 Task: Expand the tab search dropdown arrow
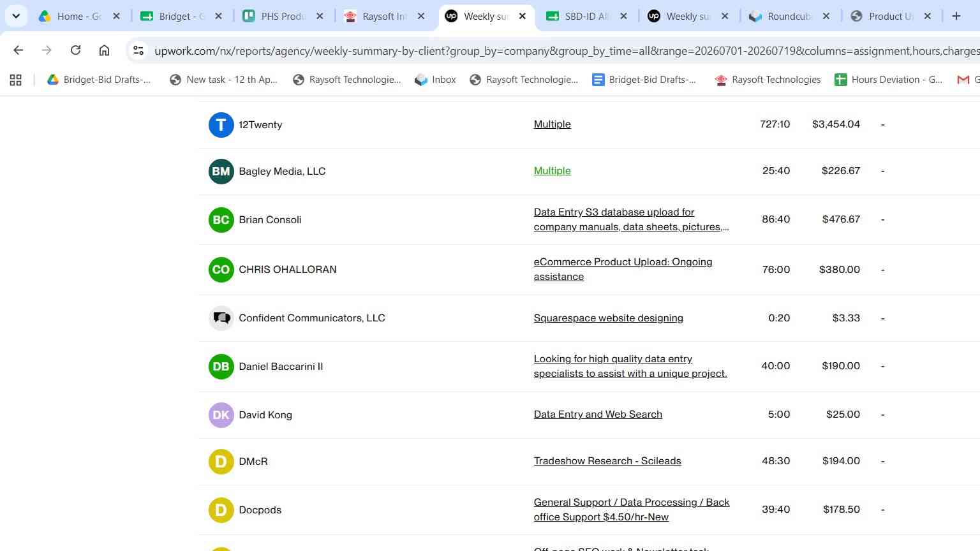point(16,16)
